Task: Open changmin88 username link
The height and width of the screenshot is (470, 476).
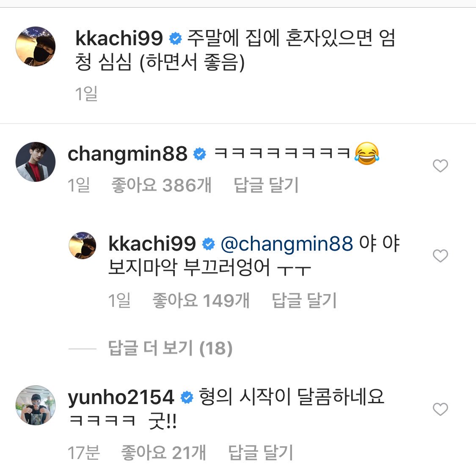Action: tap(127, 154)
